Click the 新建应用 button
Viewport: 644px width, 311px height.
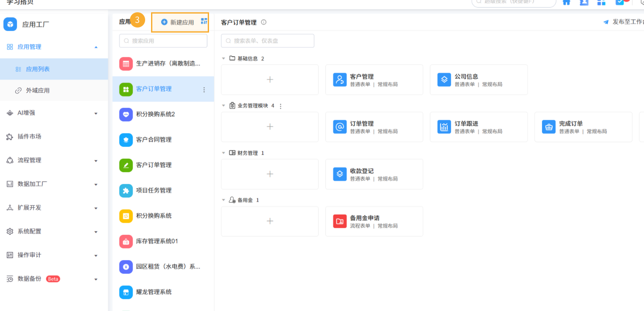pyautogui.click(x=178, y=22)
